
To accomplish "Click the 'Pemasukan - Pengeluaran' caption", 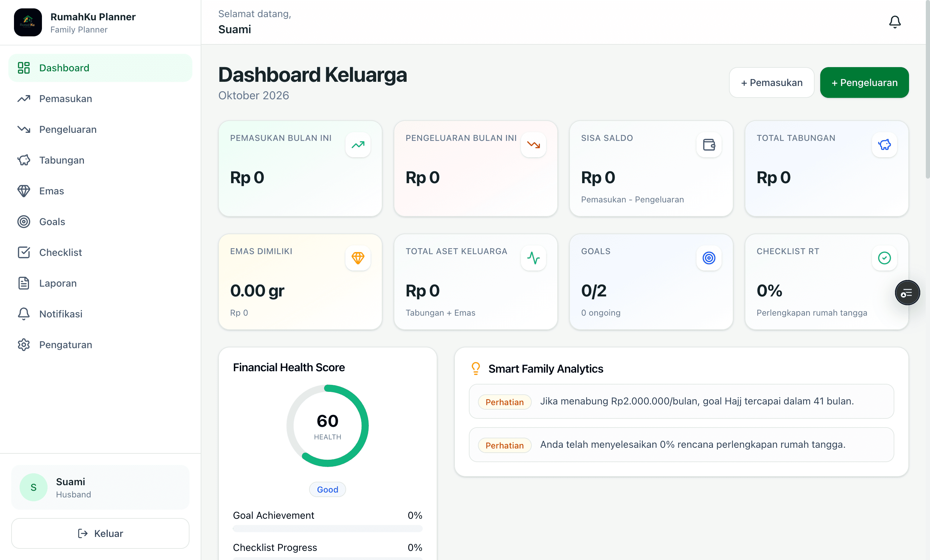I will click(632, 200).
